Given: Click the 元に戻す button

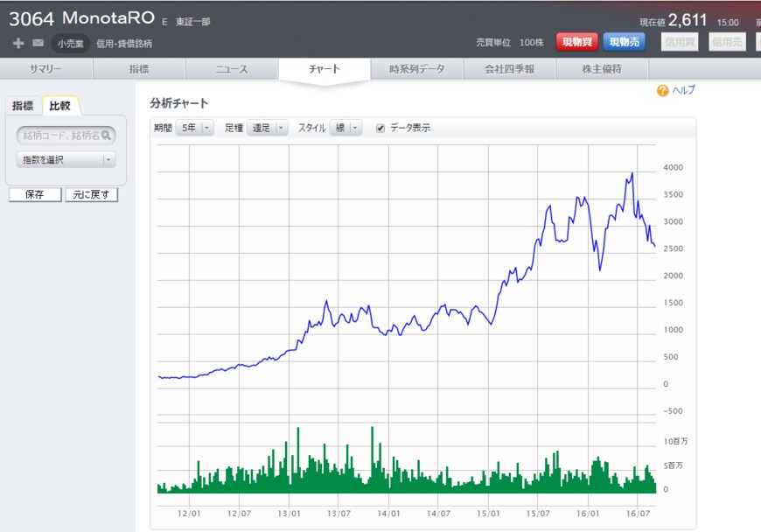Looking at the screenshot, I should [x=91, y=194].
